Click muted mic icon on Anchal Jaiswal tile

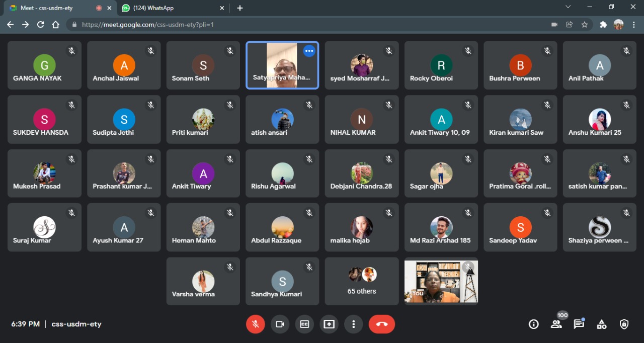[150, 51]
